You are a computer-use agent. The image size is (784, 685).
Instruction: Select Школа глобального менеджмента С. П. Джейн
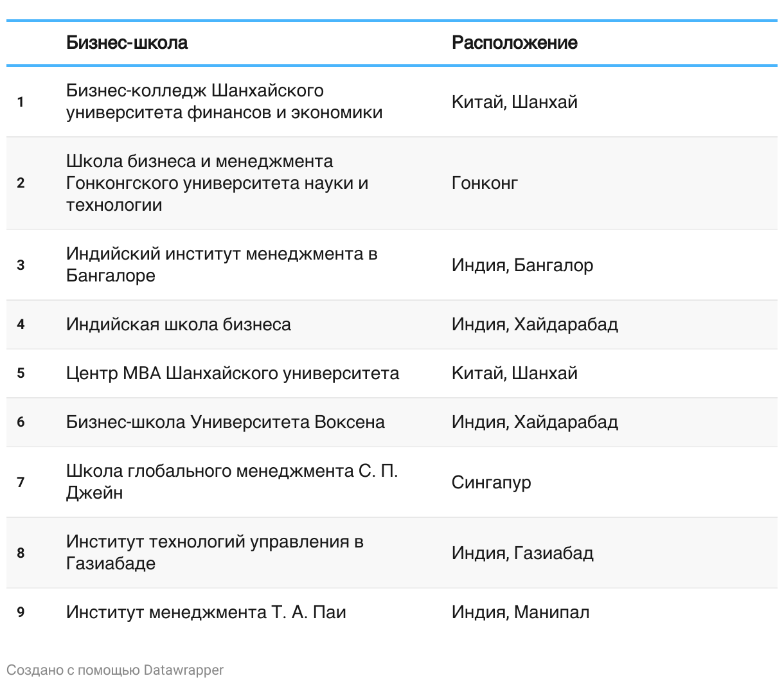(232, 482)
